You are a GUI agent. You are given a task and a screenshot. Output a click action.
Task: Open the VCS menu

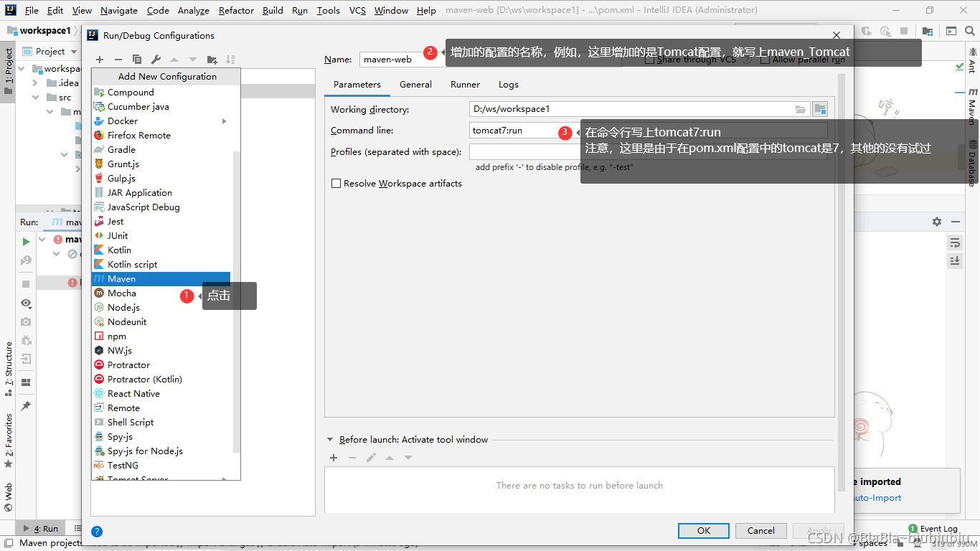(357, 10)
